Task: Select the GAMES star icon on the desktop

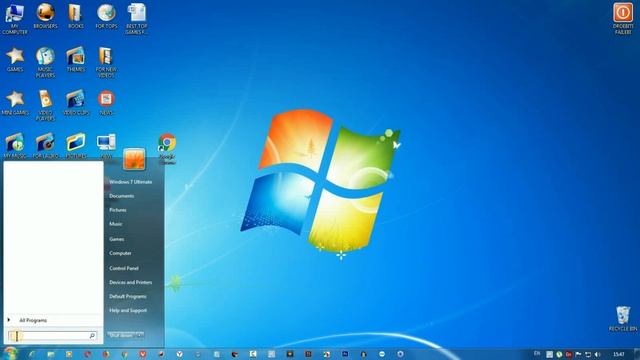Action: [15, 60]
